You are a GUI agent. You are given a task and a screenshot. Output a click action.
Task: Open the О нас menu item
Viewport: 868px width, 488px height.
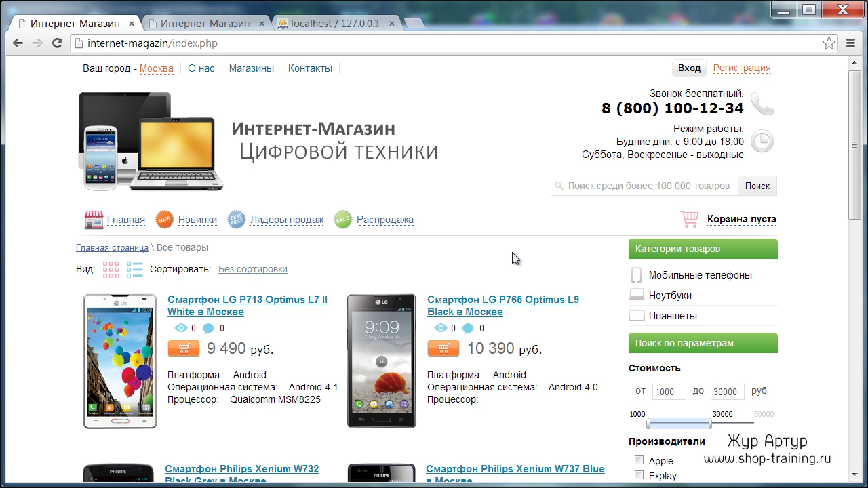point(201,68)
